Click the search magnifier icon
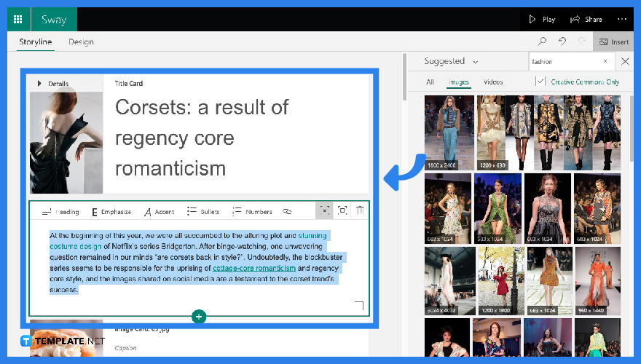Screen dimensions: 641x364 (x=542, y=41)
